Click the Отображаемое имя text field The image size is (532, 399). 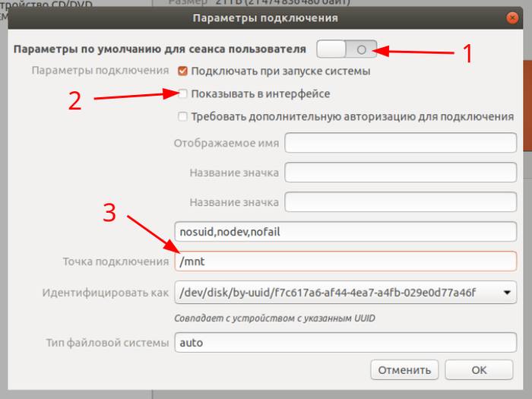[401, 143]
